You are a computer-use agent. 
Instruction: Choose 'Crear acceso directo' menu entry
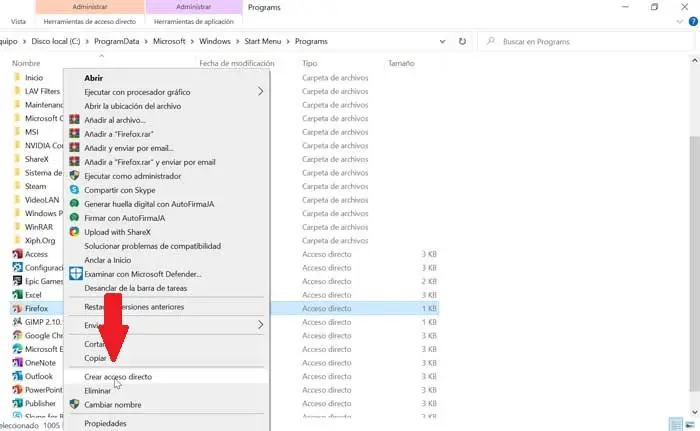167,377
